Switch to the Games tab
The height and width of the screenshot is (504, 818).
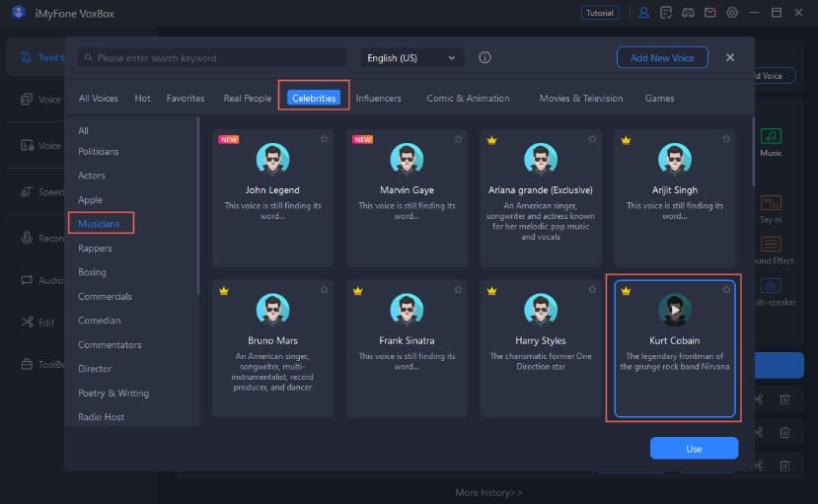tap(659, 98)
